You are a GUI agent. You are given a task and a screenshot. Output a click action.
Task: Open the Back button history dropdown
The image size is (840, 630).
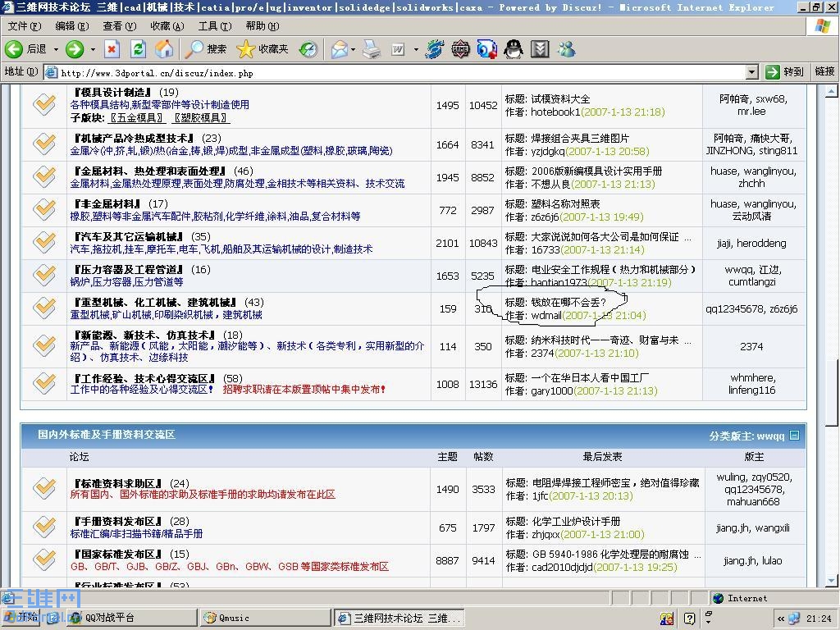tap(56, 49)
